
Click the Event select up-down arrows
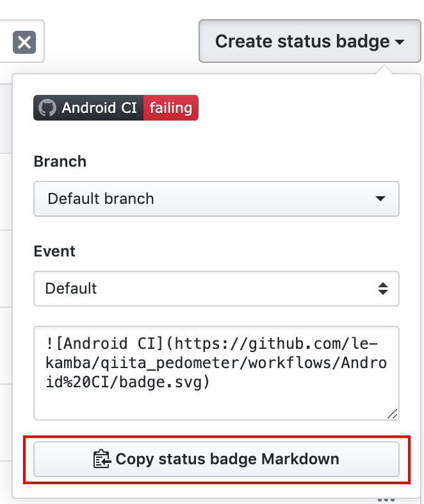[x=383, y=289]
